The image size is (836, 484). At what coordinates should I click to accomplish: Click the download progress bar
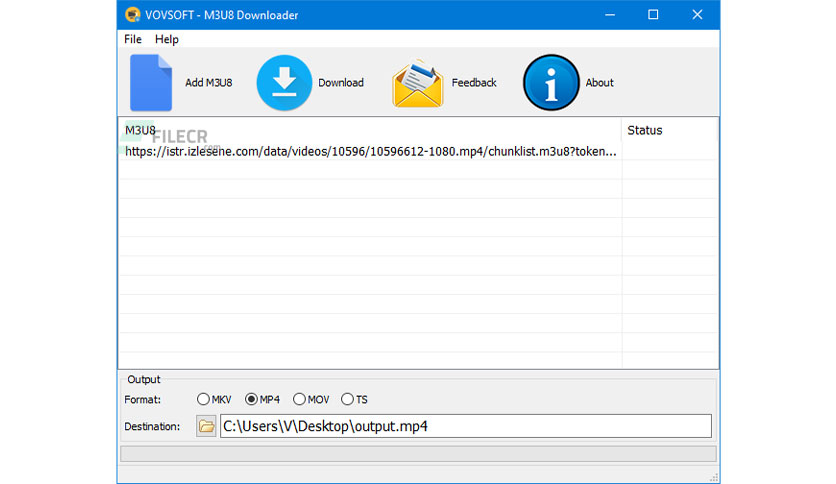418,454
